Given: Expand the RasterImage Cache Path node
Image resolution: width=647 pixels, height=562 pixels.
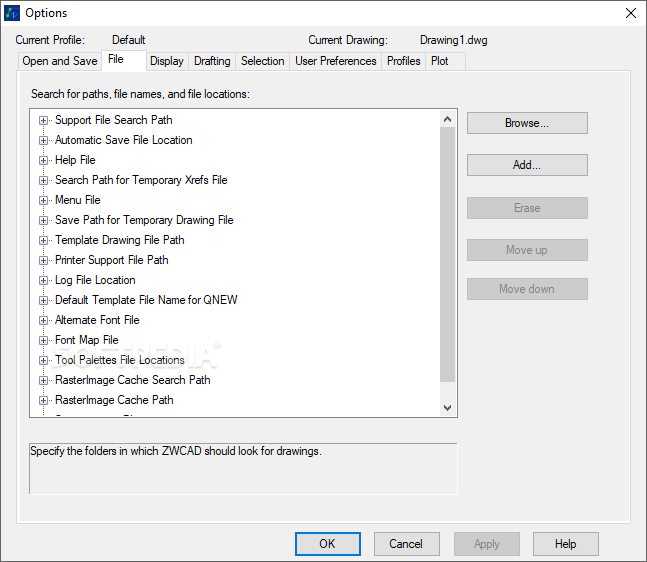Looking at the screenshot, I should pyautogui.click(x=43, y=400).
